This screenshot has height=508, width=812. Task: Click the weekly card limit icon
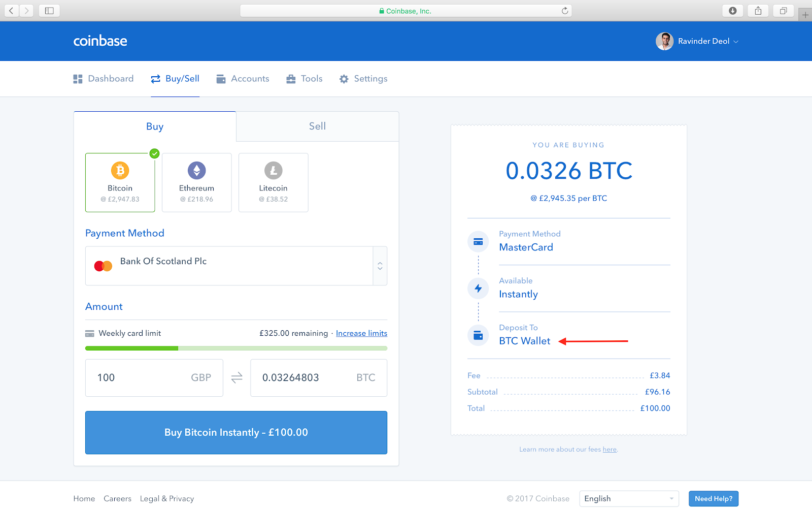pos(90,334)
